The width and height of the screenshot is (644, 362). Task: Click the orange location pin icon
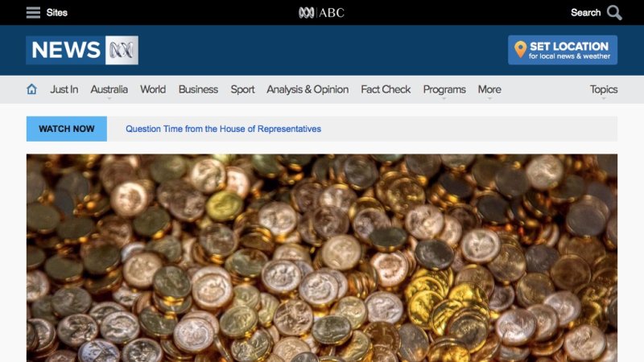point(520,50)
